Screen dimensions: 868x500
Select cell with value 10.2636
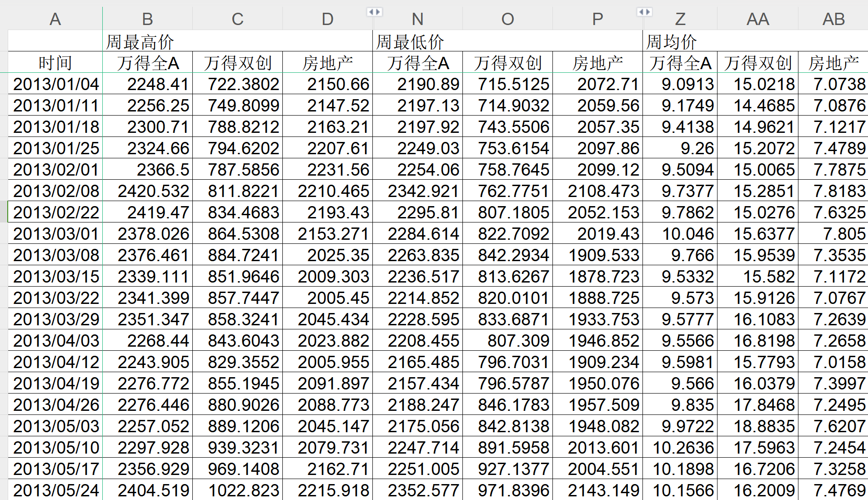coord(680,447)
